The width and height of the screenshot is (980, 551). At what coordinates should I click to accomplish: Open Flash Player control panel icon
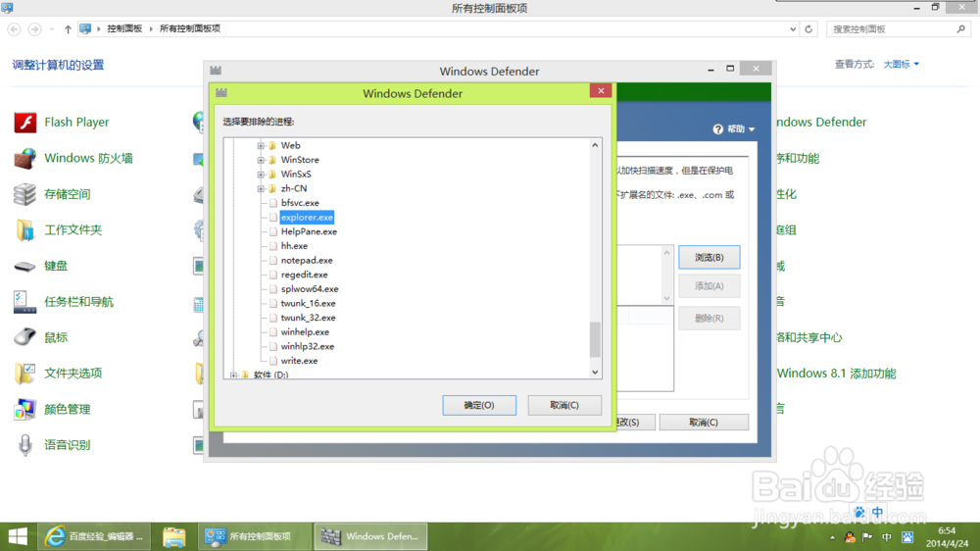25,123
